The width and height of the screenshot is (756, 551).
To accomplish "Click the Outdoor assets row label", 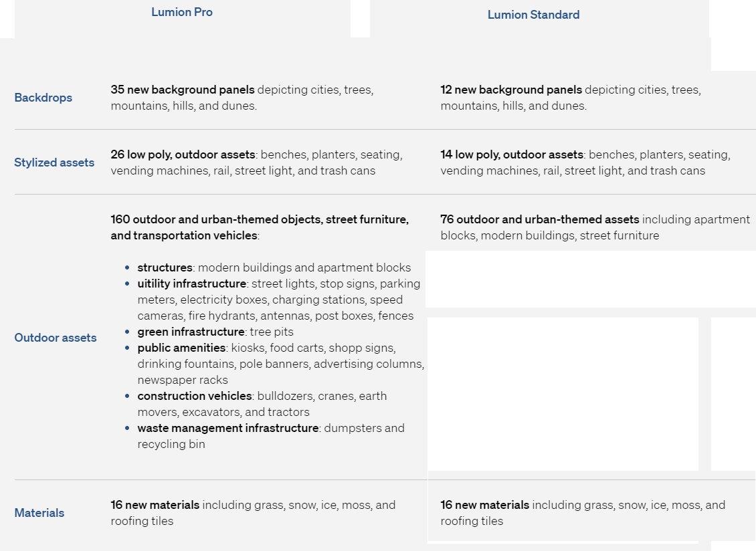I will [x=56, y=338].
